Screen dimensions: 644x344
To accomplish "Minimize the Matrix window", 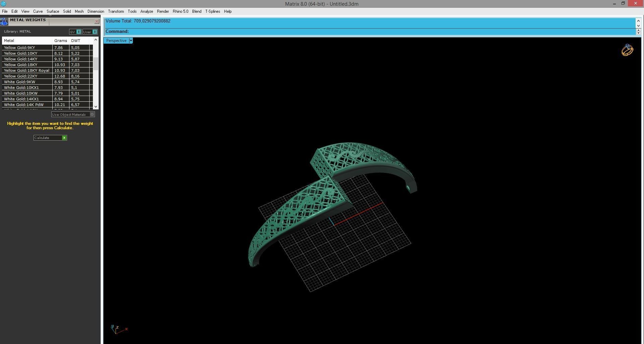I will [x=614, y=4].
